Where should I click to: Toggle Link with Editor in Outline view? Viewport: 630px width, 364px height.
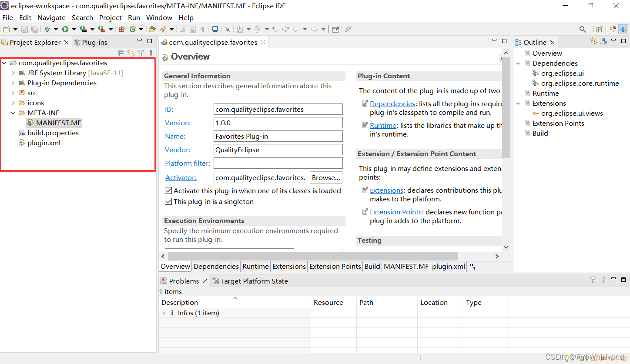tap(593, 41)
